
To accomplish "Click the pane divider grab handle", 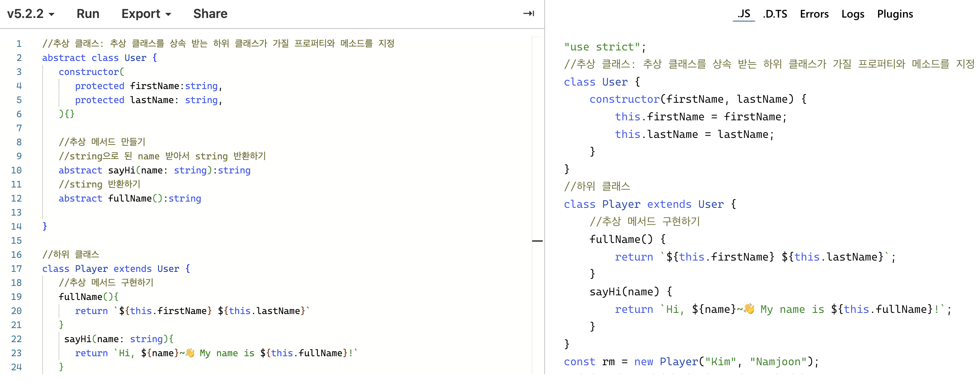I will [536, 242].
